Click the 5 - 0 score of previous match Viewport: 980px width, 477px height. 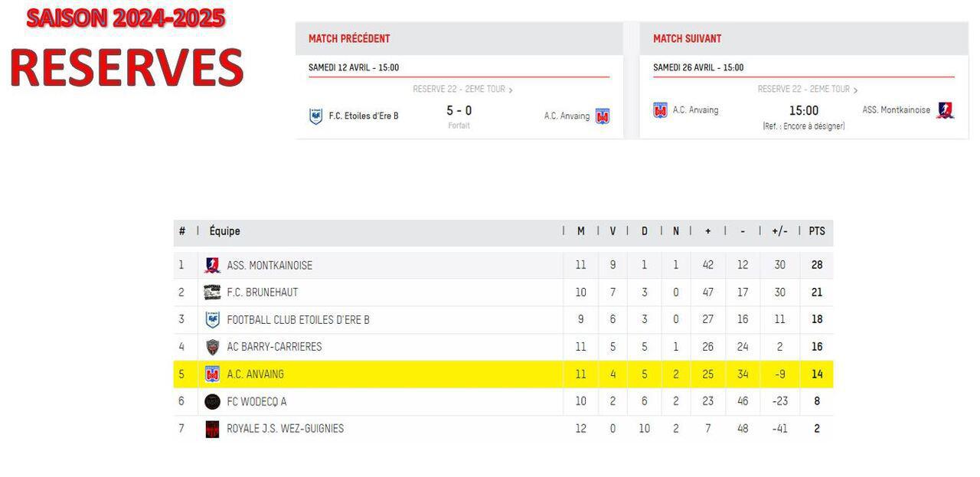coord(459,110)
